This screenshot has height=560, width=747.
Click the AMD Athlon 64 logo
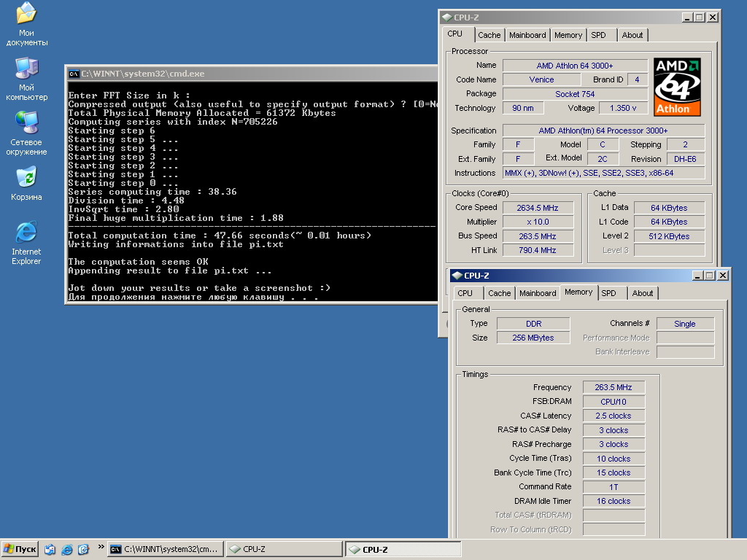tap(677, 87)
